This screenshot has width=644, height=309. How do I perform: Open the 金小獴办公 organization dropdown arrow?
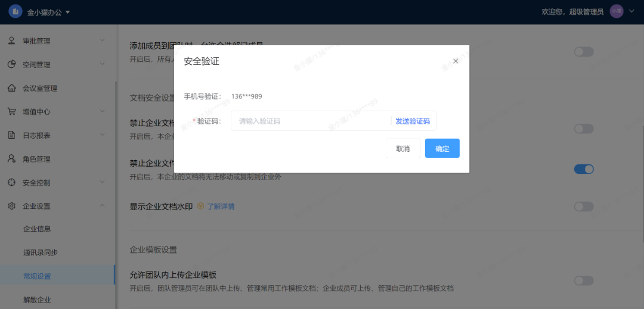68,13
